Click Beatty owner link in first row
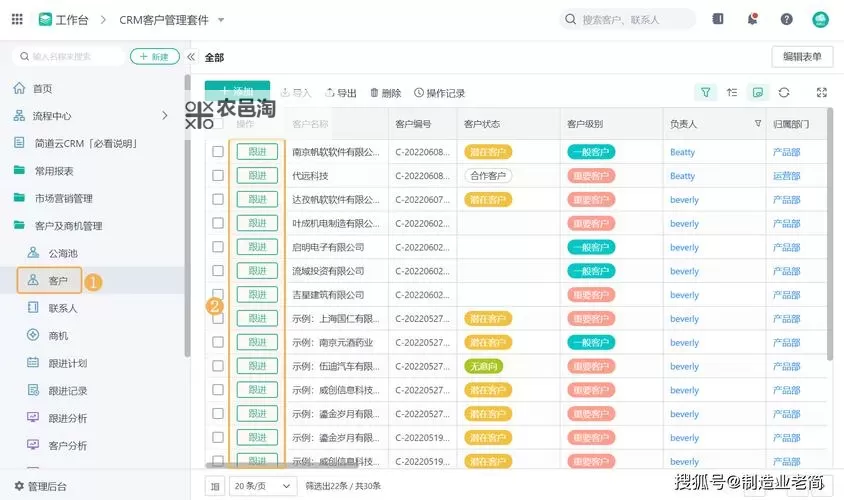Viewport: 844px width, 500px height. [x=683, y=152]
